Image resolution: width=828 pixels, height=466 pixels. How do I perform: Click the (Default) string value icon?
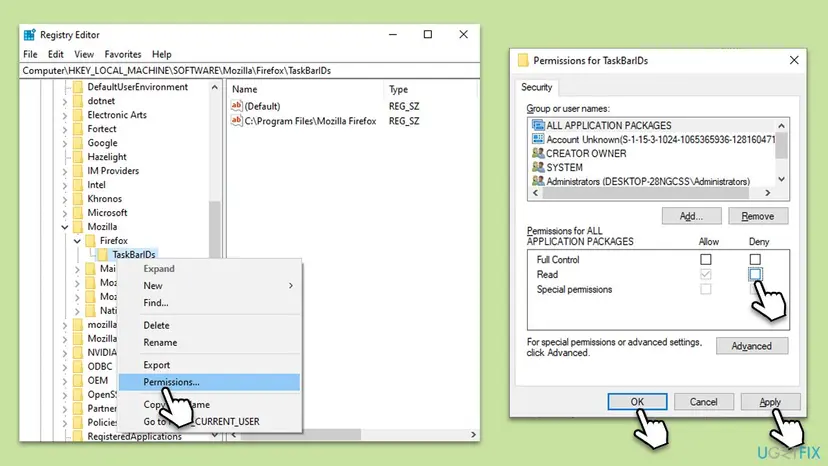[x=237, y=106]
